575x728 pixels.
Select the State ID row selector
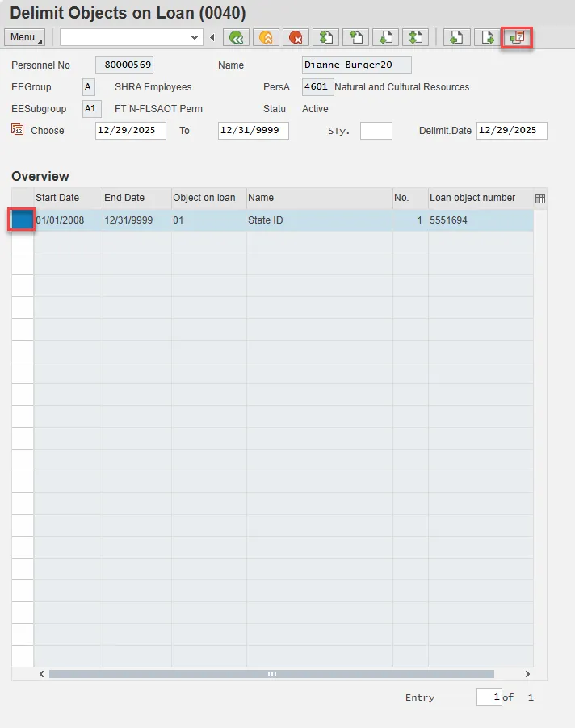pyautogui.click(x=23, y=220)
